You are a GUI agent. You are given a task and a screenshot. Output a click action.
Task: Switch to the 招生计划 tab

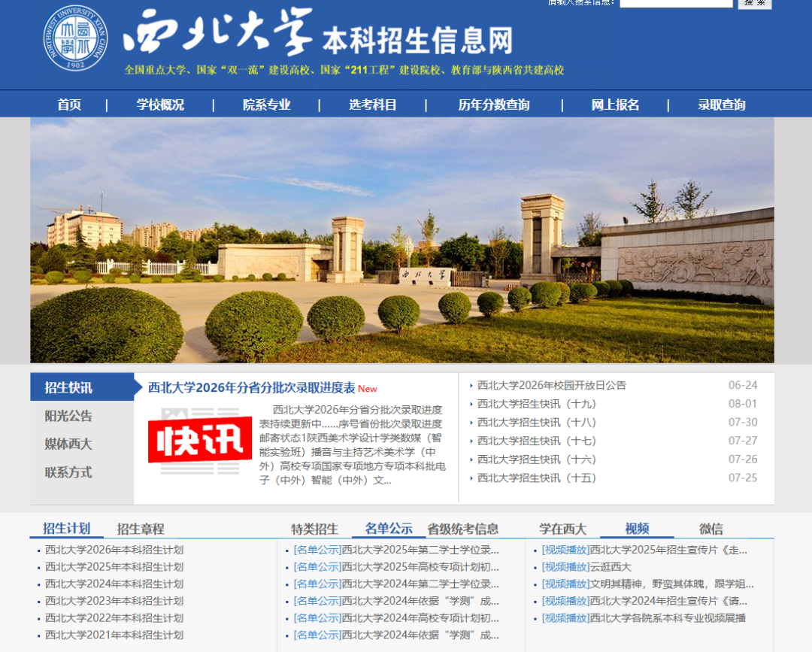point(66,528)
